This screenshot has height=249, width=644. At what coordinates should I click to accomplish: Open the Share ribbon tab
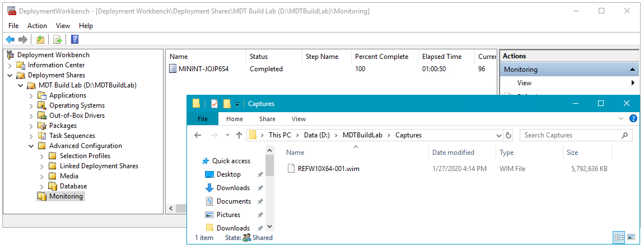tap(267, 119)
